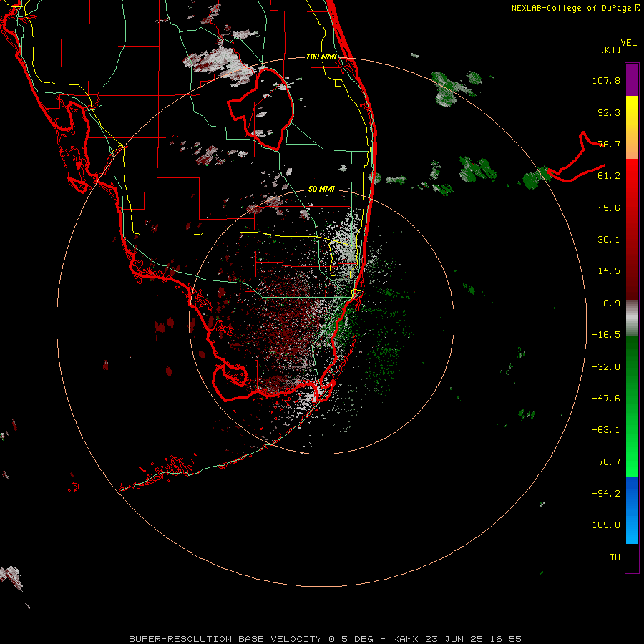Click the 100 NMI range ring label
This screenshot has height=644, width=644.
click(x=321, y=57)
